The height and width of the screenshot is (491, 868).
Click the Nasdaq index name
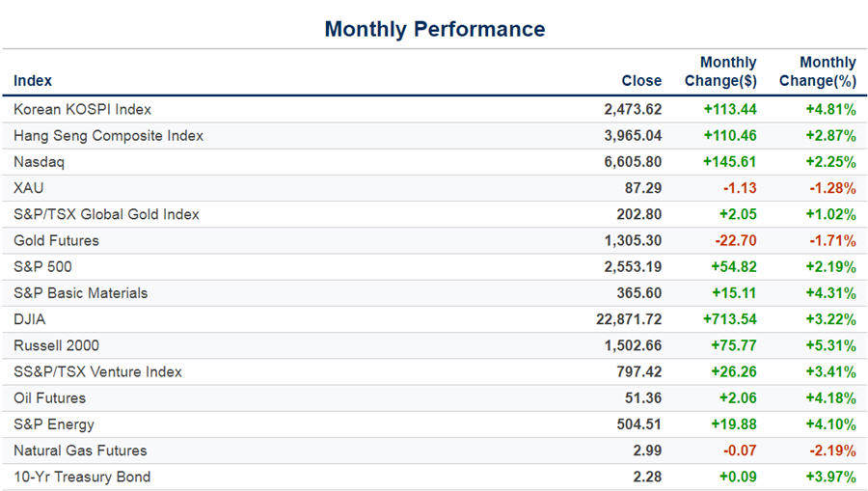[39, 162]
